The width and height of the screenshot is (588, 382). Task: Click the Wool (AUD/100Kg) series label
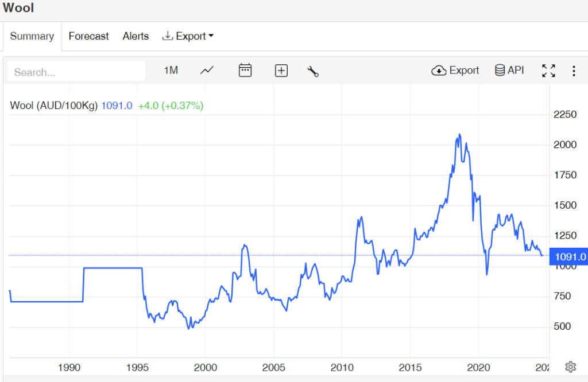[x=53, y=106]
